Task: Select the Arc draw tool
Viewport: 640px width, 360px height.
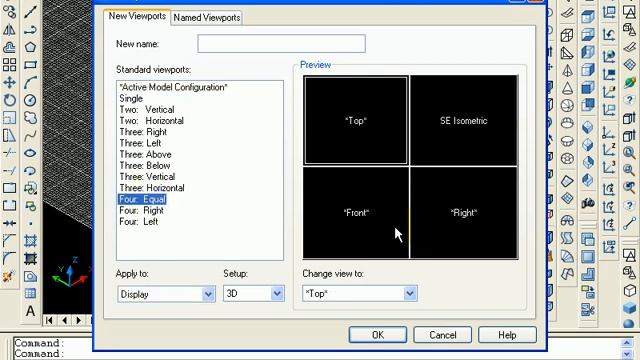Action: (30, 82)
